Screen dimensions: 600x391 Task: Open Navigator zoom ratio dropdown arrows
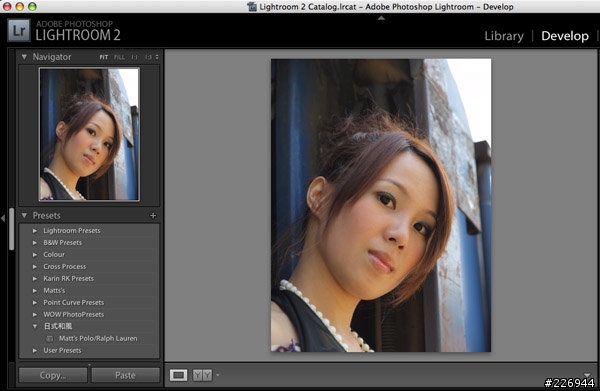click(157, 57)
